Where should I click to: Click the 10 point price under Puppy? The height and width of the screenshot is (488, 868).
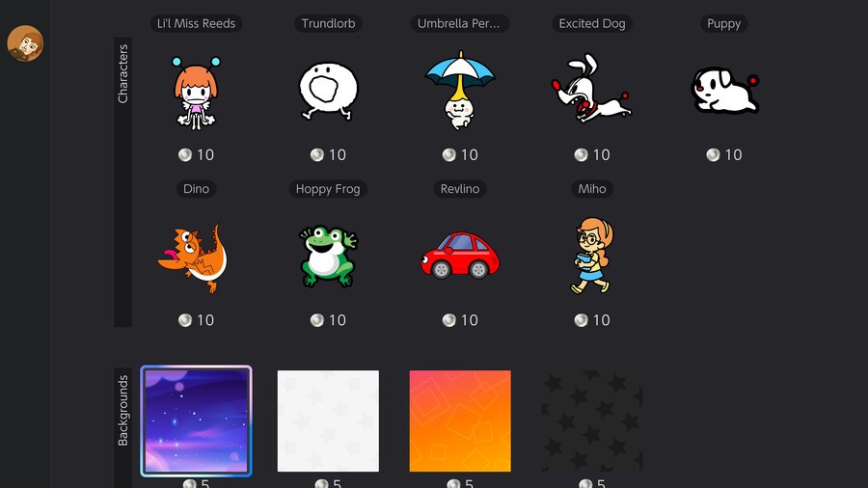click(724, 154)
